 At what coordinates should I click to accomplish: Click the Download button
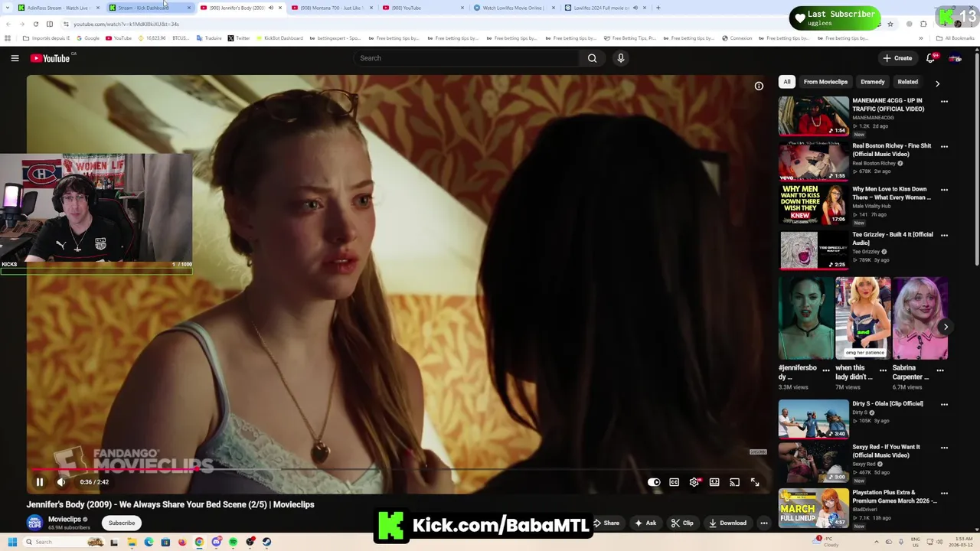pyautogui.click(x=727, y=523)
